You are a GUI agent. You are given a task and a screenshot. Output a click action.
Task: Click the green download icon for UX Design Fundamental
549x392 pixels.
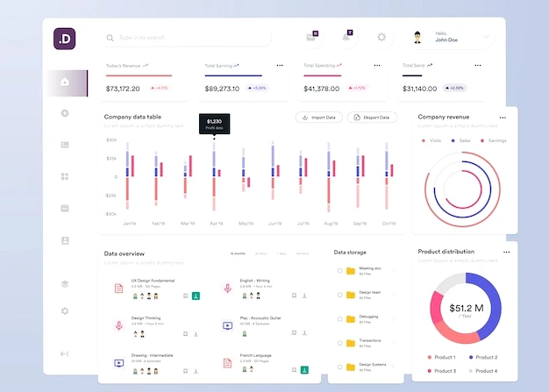click(196, 296)
